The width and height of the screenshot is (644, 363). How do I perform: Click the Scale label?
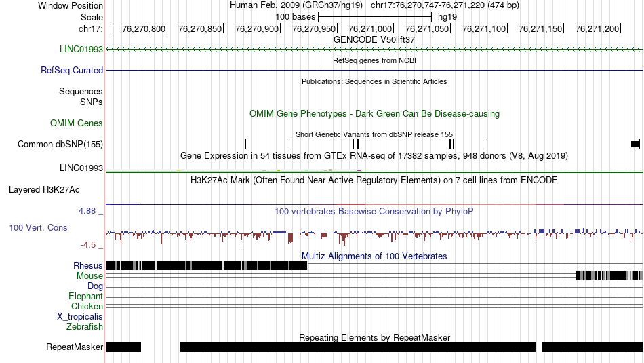(92, 17)
